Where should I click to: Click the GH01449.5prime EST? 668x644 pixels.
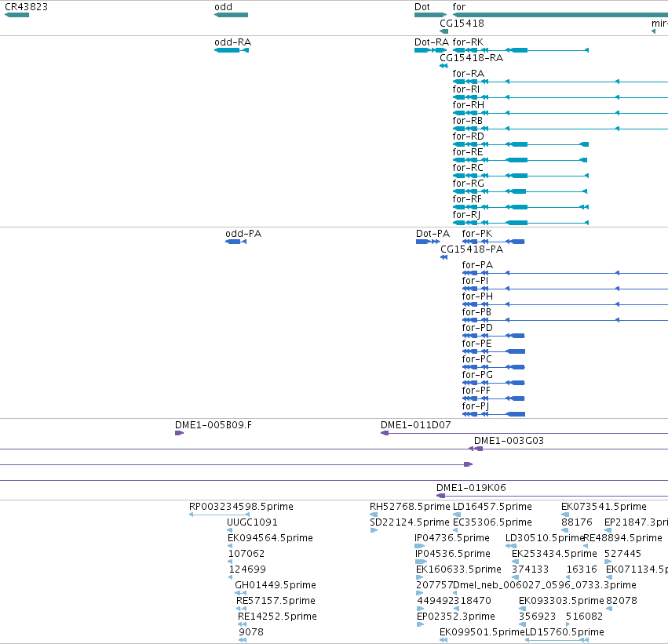241,593
